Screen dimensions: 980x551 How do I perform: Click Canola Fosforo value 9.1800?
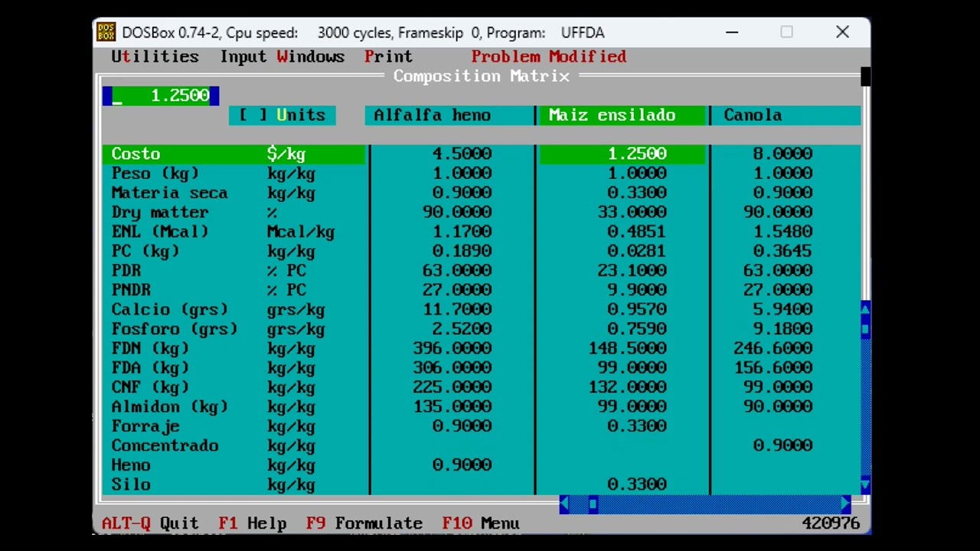(x=782, y=329)
